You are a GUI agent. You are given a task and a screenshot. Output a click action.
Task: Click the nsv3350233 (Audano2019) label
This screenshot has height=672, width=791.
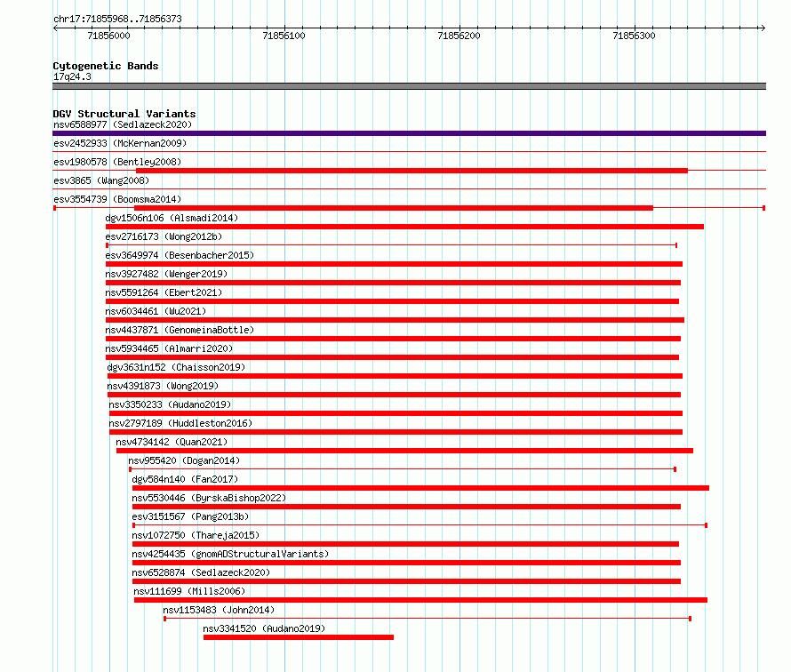pyautogui.click(x=170, y=404)
